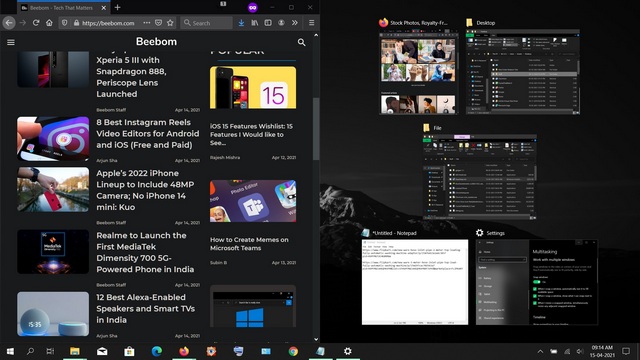Open clock showing 09:14 AM

[602, 351]
